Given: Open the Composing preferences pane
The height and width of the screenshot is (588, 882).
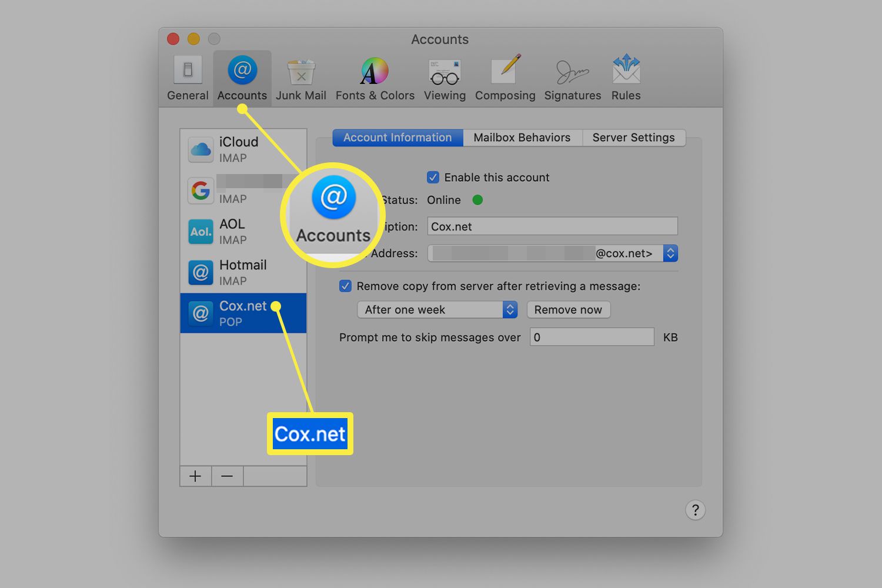Looking at the screenshot, I should point(505,78).
